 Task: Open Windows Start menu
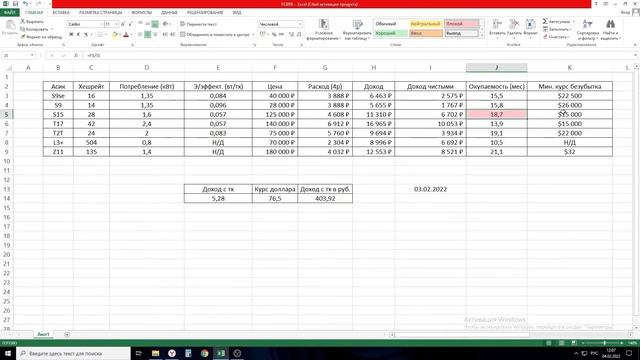coord(8,353)
